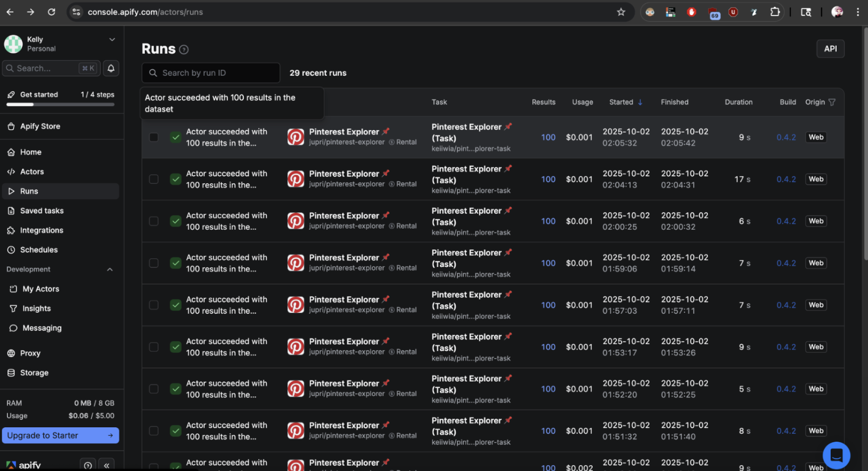Expand the Kelly Personal account dropdown
Viewport: 868px width, 471px height.
pos(112,39)
